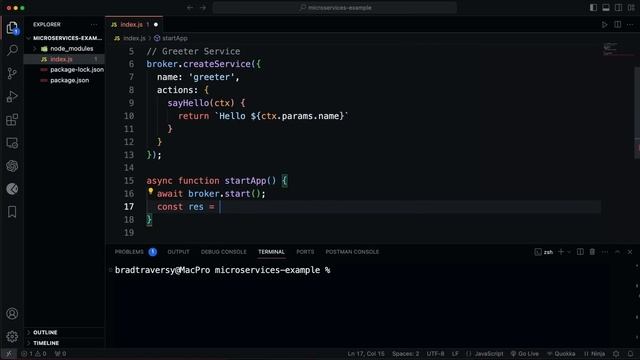
Task: Open the startApp breadcrumb dropdown
Action: 171,38
